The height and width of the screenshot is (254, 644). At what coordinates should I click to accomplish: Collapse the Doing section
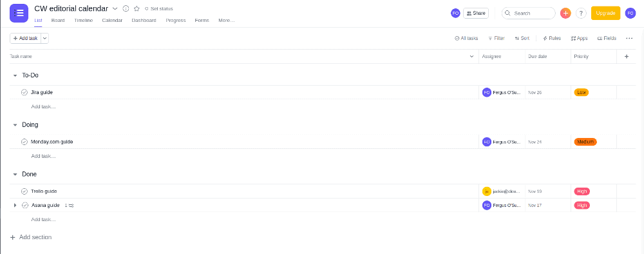(15, 125)
